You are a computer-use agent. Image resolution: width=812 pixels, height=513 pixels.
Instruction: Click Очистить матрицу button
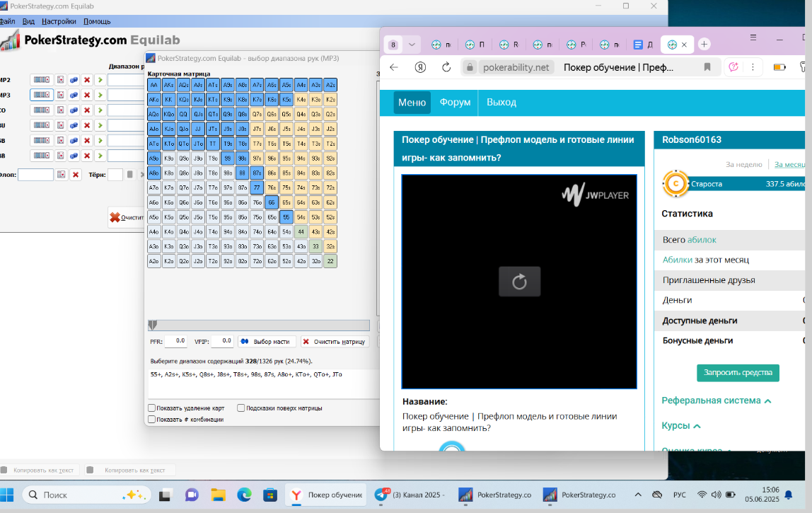(x=335, y=342)
